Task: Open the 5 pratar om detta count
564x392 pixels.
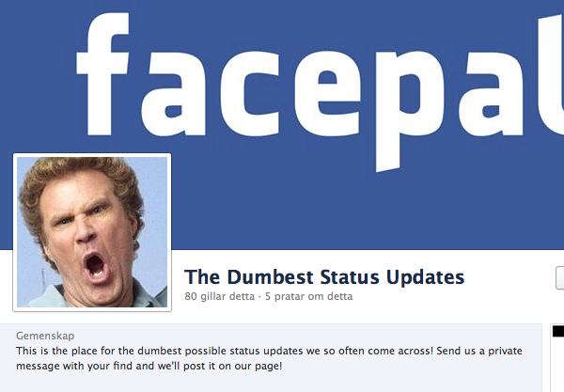Action: click(308, 296)
